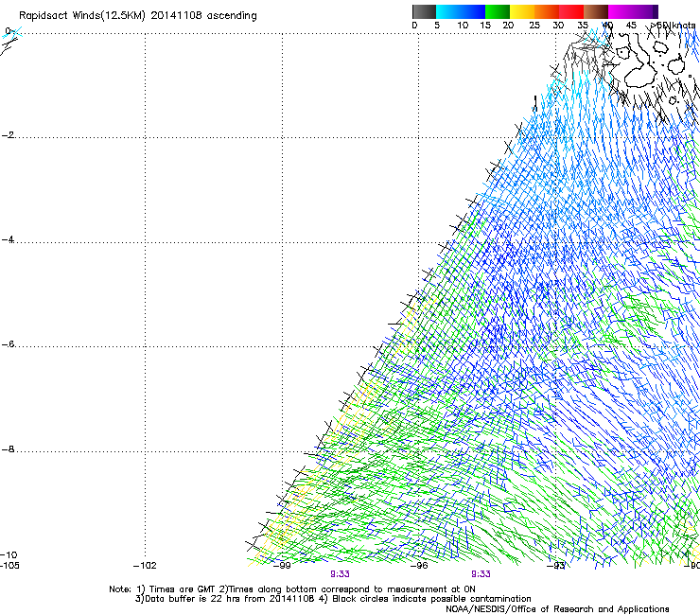The image size is (700, 615).
Task: Select the brown 35–40 knot color band
Action: coord(596,11)
